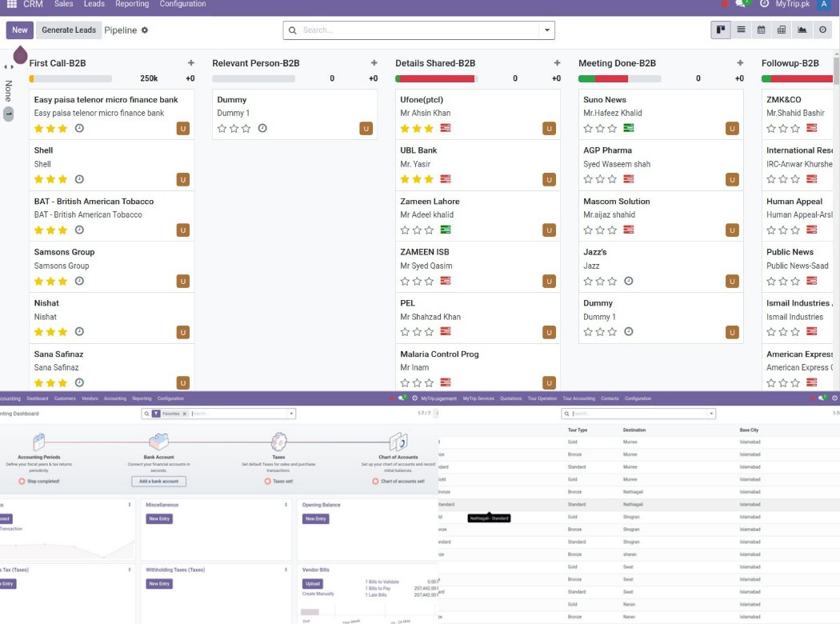This screenshot has width=840, height=624.
Task: Click the user avatar on UBL Bank card
Action: [549, 179]
